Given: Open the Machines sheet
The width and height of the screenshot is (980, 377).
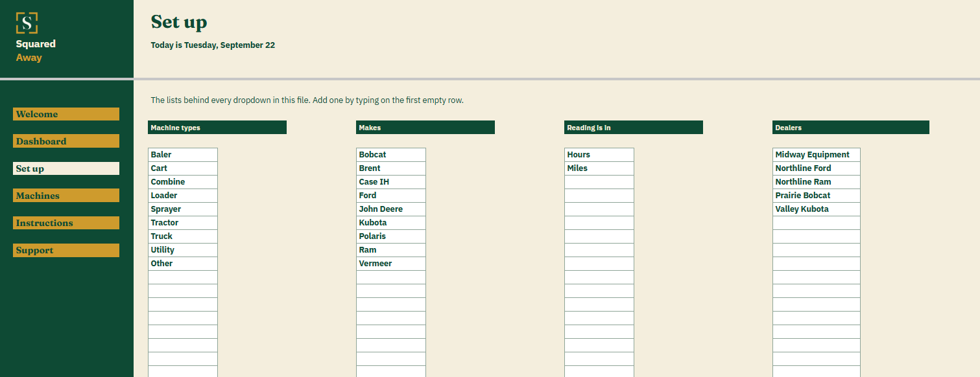Looking at the screenshot, I should 66,196.
